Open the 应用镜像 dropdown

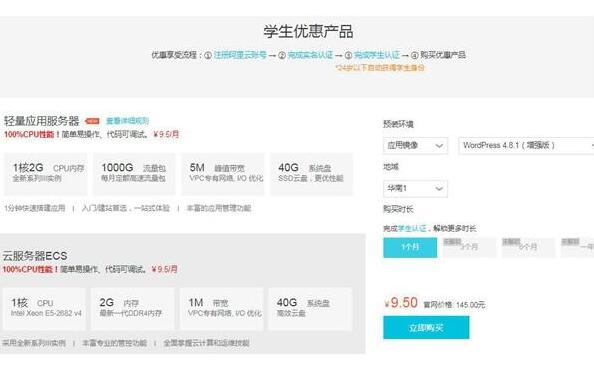[x=415, y=145]
